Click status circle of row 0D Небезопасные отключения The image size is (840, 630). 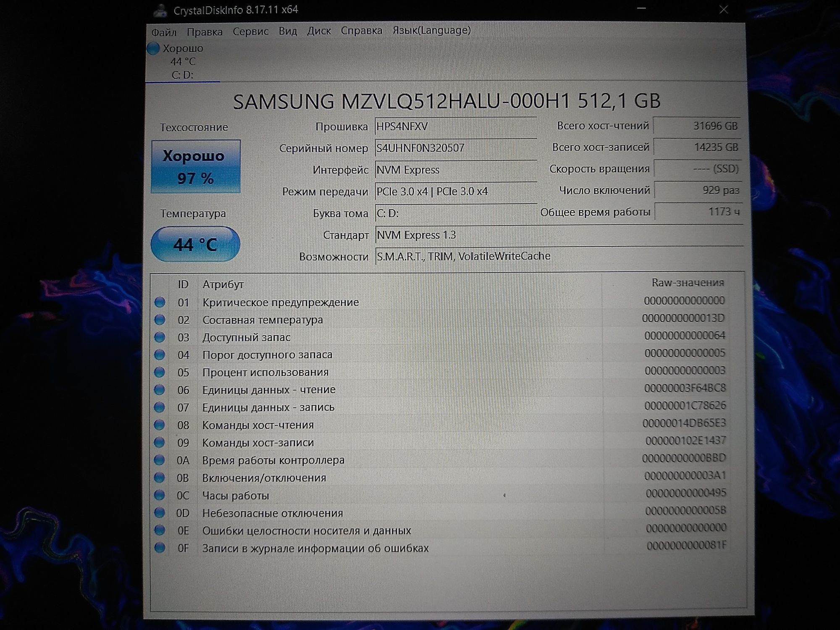(160, 513)
